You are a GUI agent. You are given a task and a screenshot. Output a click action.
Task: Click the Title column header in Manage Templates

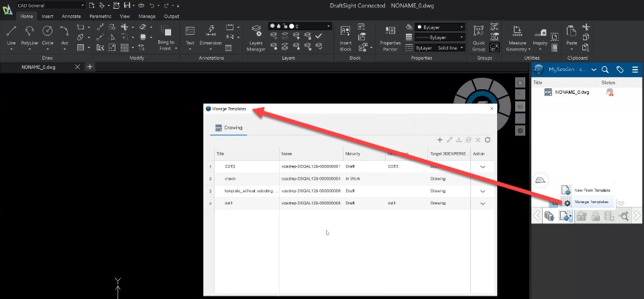[246, 154]
